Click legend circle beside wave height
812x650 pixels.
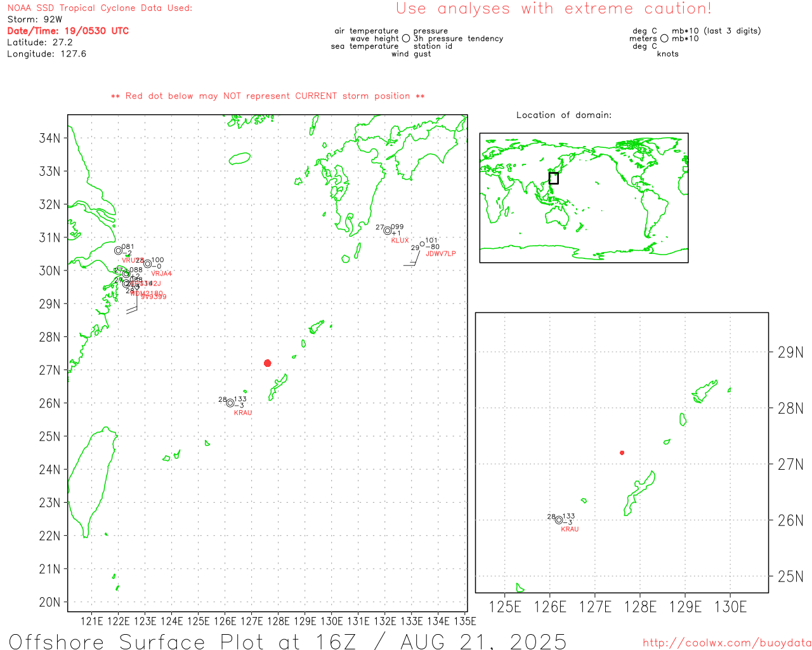point(406,39)
